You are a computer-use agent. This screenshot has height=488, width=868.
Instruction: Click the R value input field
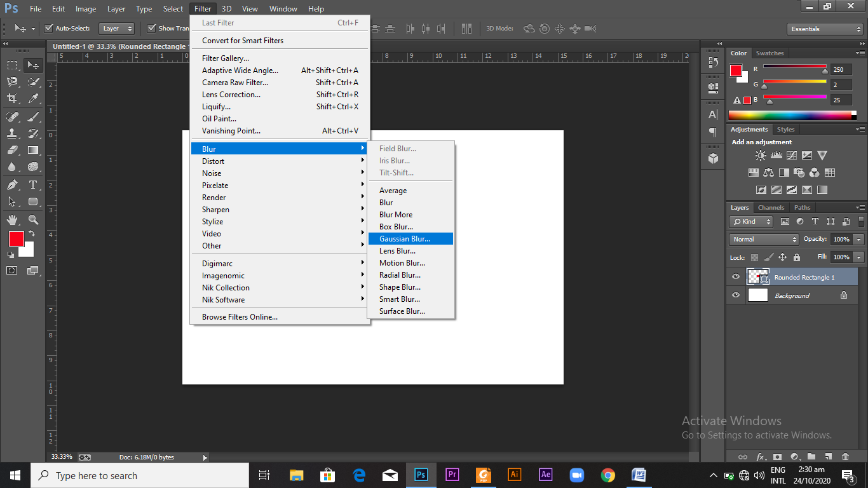click(841, 70)
